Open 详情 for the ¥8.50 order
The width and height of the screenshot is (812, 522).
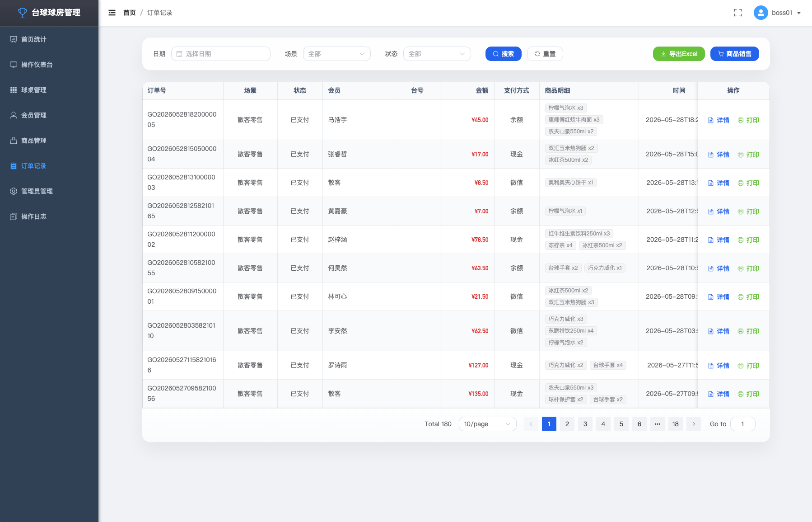pos(719,183)
